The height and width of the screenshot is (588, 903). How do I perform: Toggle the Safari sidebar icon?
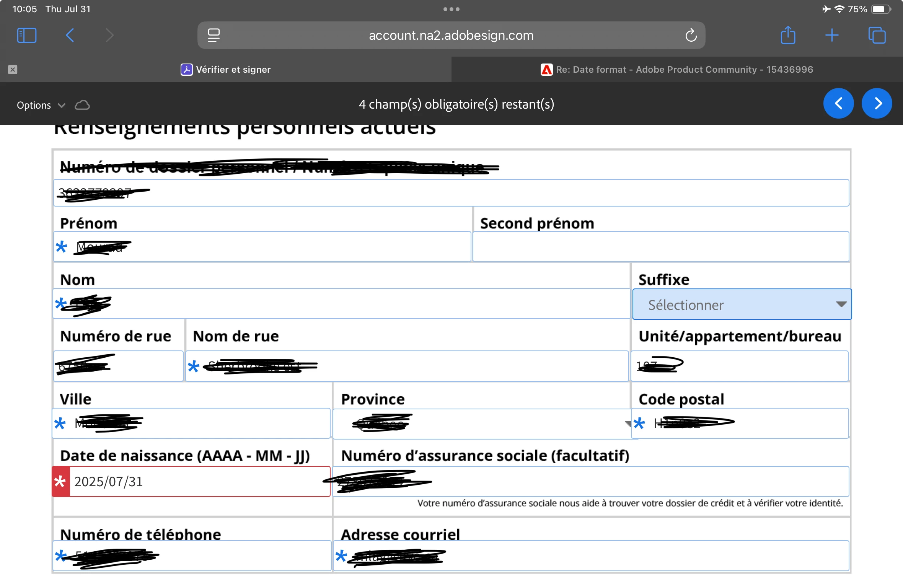27,36
